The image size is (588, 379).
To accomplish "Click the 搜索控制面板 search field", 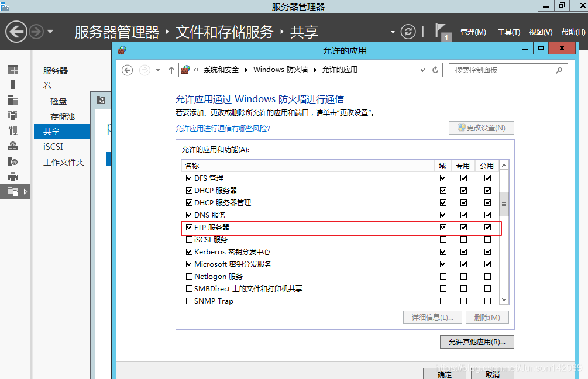I will coord(508,70).
